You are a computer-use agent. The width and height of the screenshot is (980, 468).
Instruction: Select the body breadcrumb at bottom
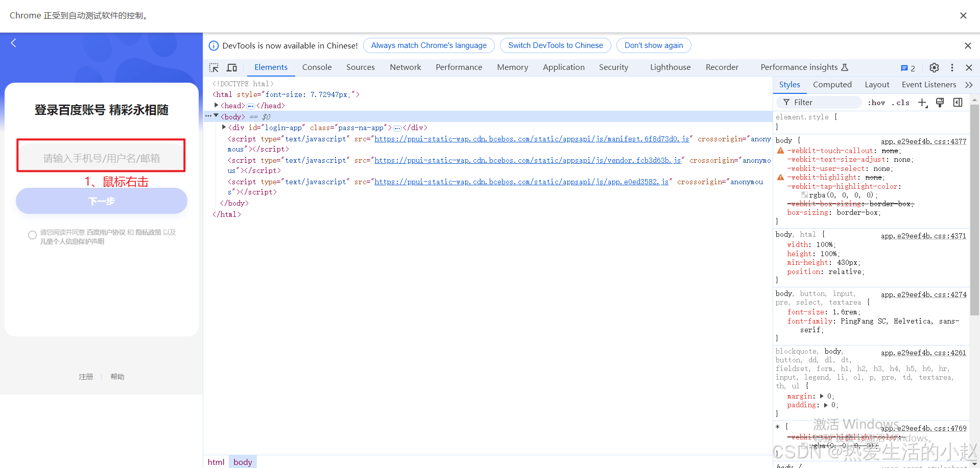pos(243,462)
